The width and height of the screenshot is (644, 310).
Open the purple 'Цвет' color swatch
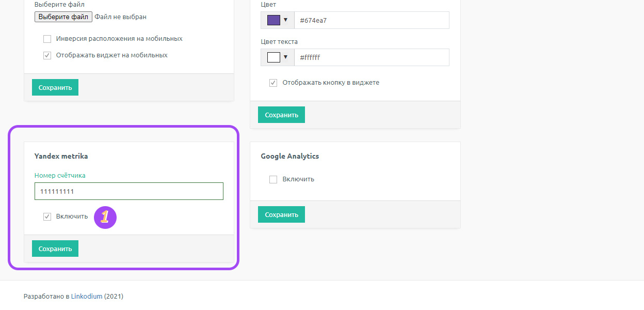pos(273,20)
